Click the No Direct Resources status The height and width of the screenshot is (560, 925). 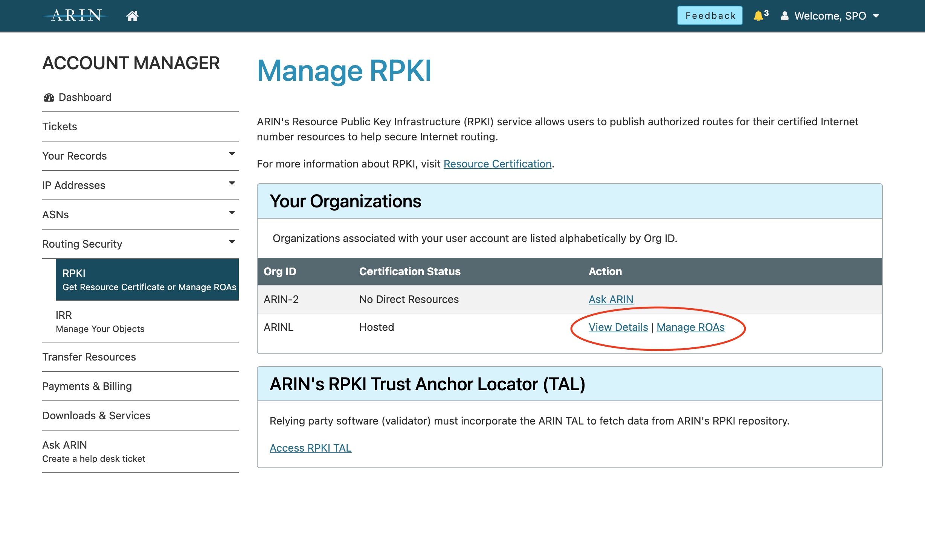pos(409,299)
